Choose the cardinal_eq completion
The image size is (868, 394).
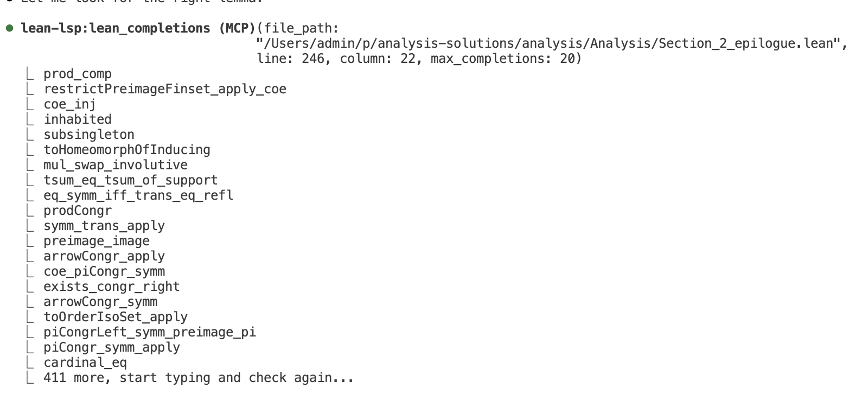85,363
